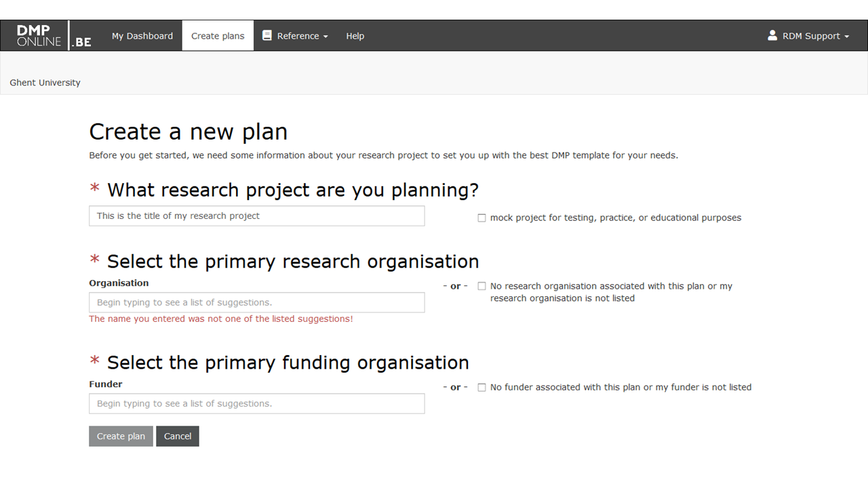The image size is (868, 488).
Task: Click the caret arrow next to Reference
Action: pos(325,37)
